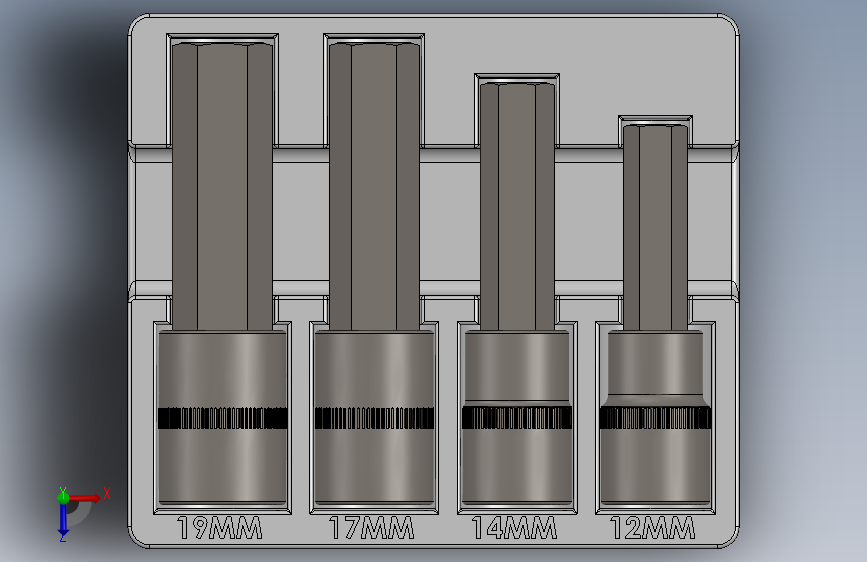
Task: Select the 14MM hex bit socket
Action: tap(517, 293)
